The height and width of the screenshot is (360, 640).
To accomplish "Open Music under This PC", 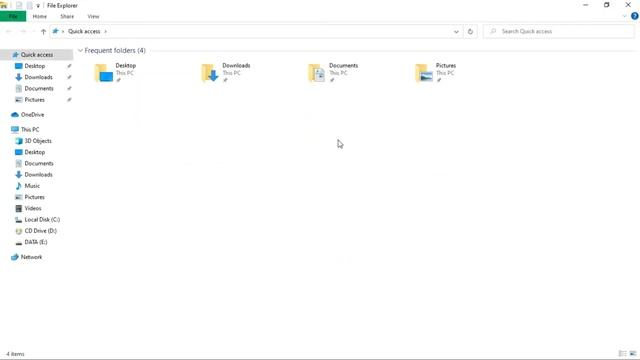I will pyautogui.click(x=32, y=186).
